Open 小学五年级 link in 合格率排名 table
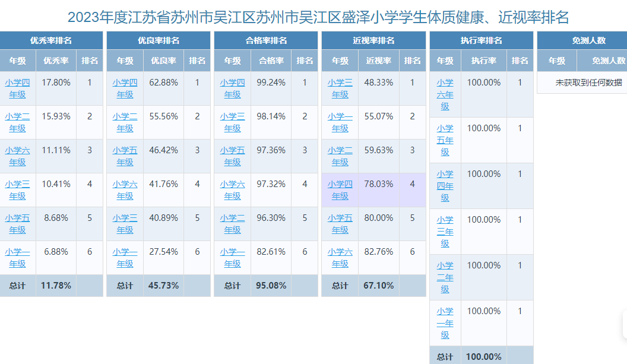Image resolution: width=627 pixels, height=364 pixels. click(x=232, y=156)
